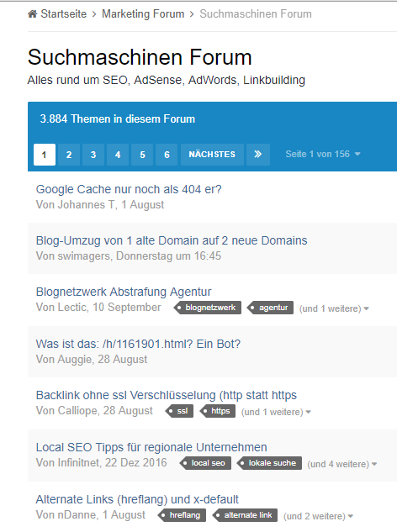Go to page 2 of the forum
Viewport: 397px width, 532px height.
[x=69, y=155]
